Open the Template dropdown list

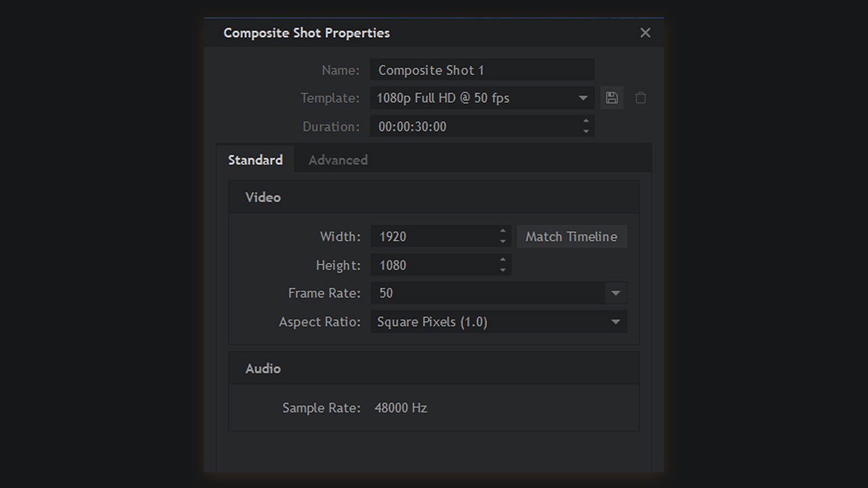tap(583, 98)
